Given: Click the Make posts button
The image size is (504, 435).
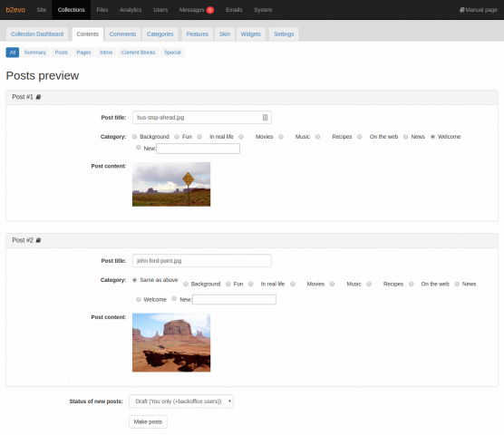Looking at the screenshot, I should (148, 421).
